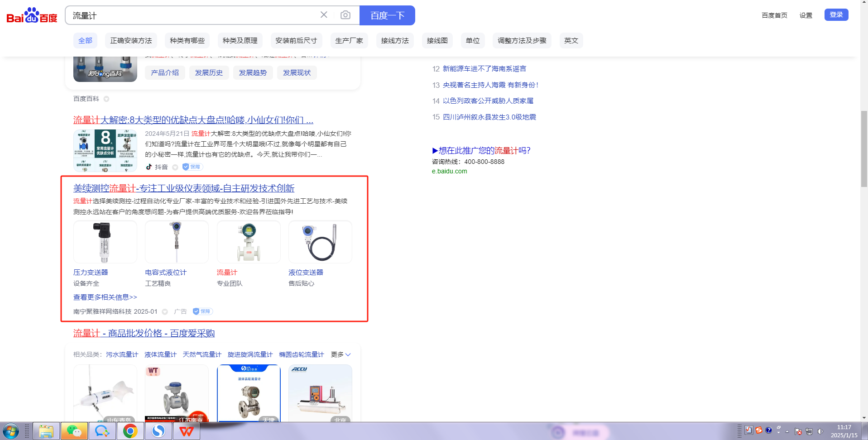Switch to the 种类有哪些 tab

coord(187,41)
